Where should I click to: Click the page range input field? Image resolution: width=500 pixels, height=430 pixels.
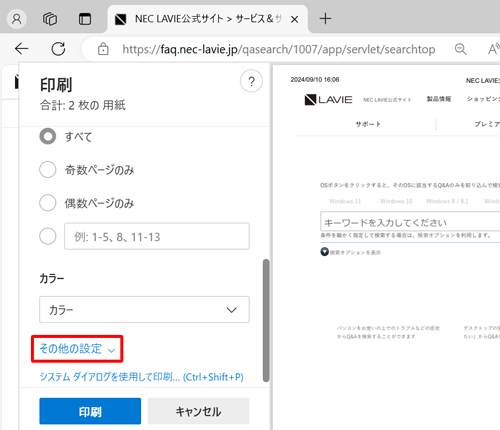point(157,236)
